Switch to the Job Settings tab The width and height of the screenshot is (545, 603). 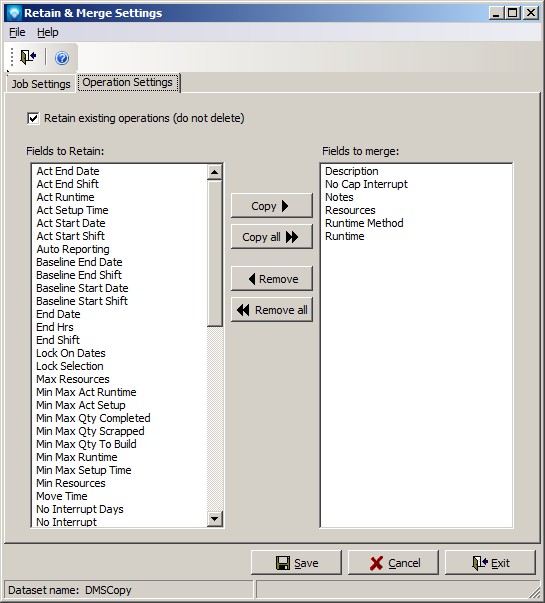click(x=41, y=84)
